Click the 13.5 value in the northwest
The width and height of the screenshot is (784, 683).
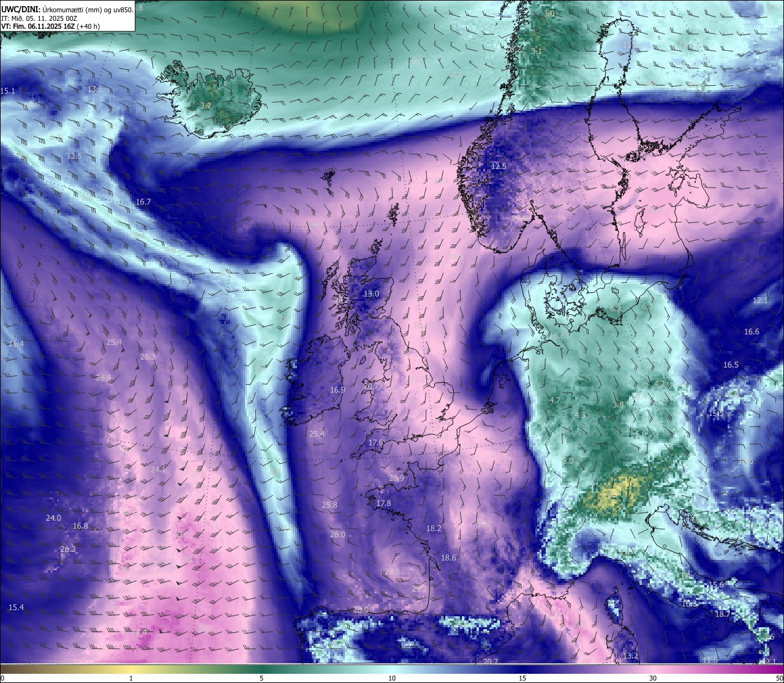[x=74, y=156]
